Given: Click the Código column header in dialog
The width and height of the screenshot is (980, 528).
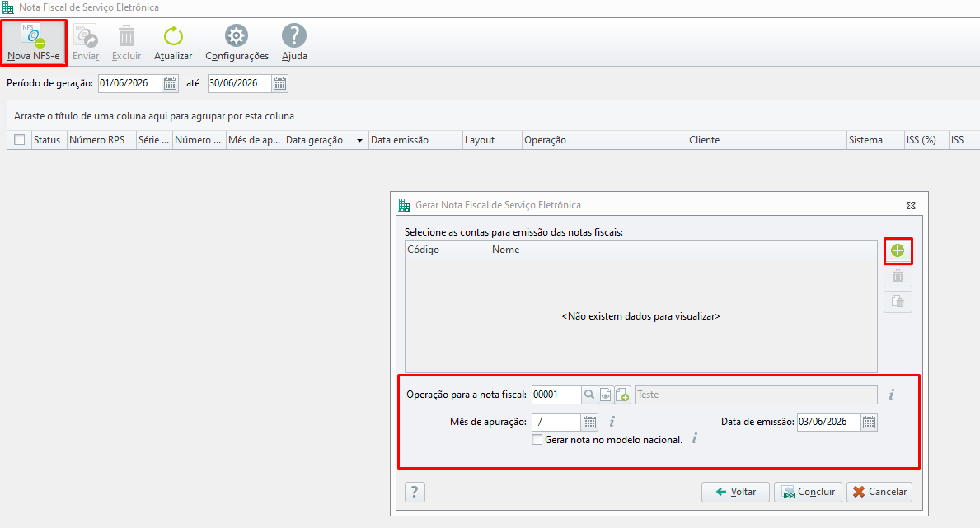Looking at the screenshot, I should click(448, 250).
